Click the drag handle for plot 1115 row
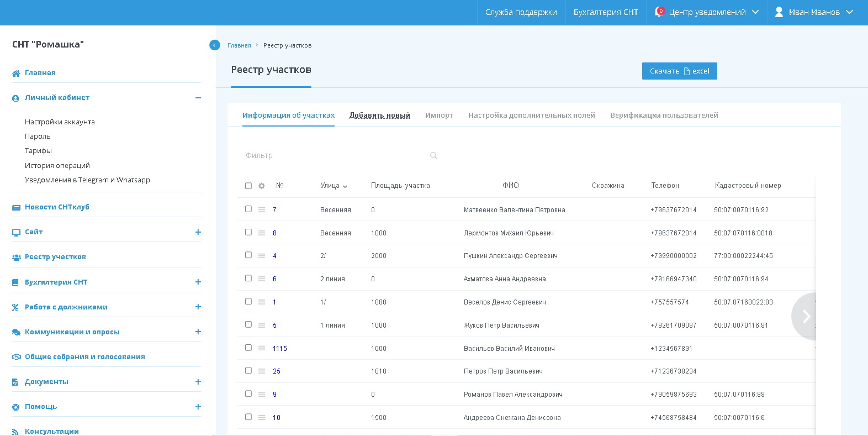868x436 pixels. (262, 349)
